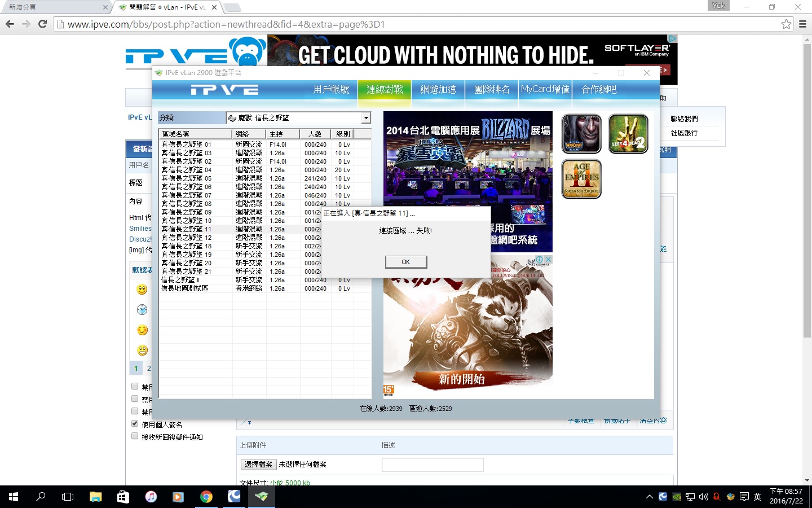The height and width of the screenshot is (508, 812).
Task: Sort room list by 人數 column header
Action: click(315, 134)
